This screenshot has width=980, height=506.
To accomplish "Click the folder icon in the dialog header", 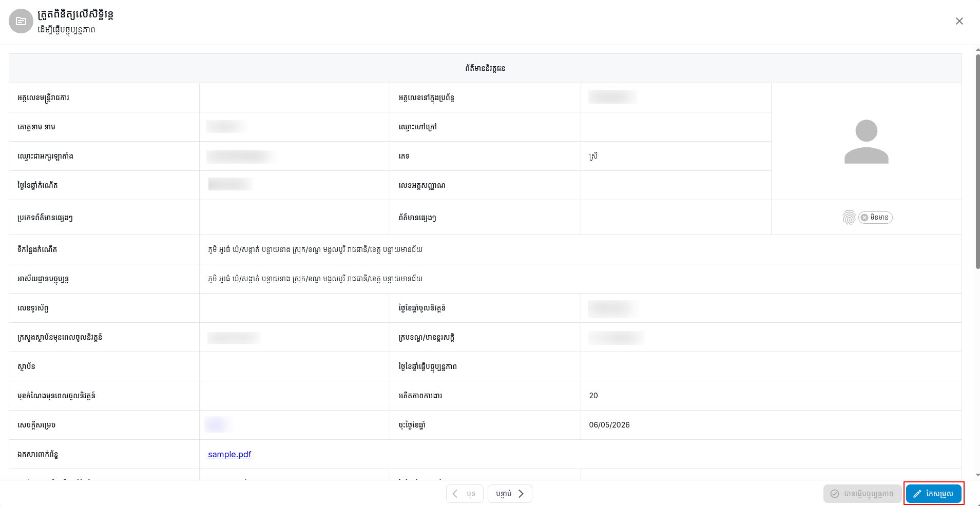I will (21, 21).
